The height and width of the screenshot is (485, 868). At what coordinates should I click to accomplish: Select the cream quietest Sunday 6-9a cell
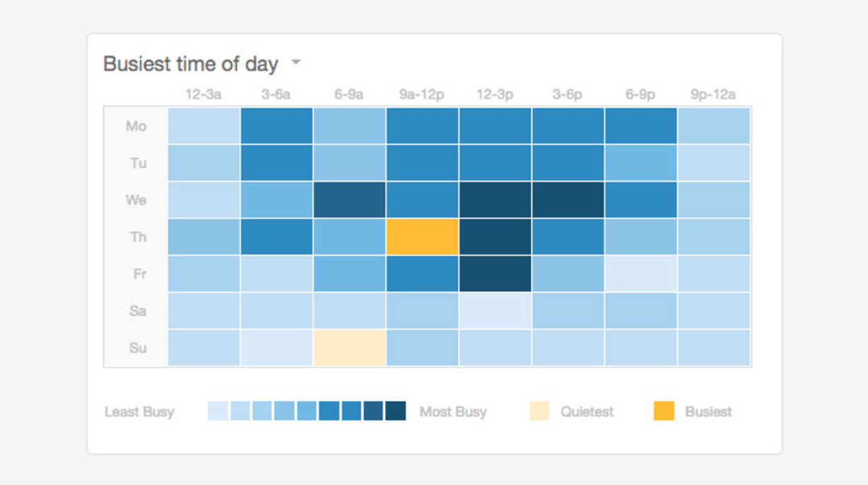point(349,348)
